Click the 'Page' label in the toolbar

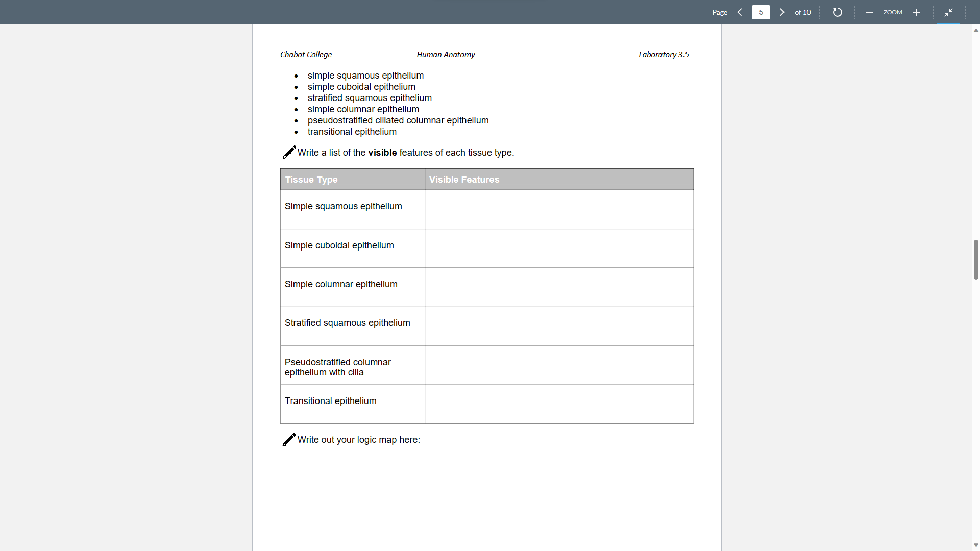click(720, 12)
